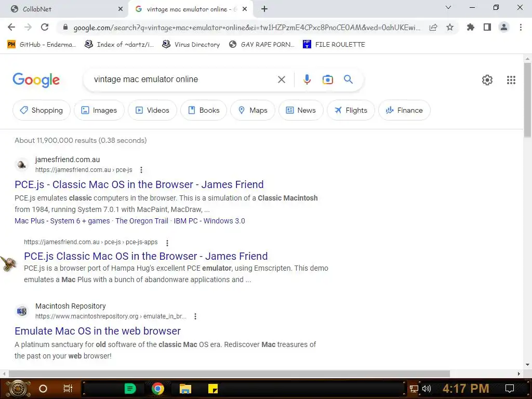Click the Google logo
Screen dimensions: 532x399
pyautogui.click(x=36, y=80)
